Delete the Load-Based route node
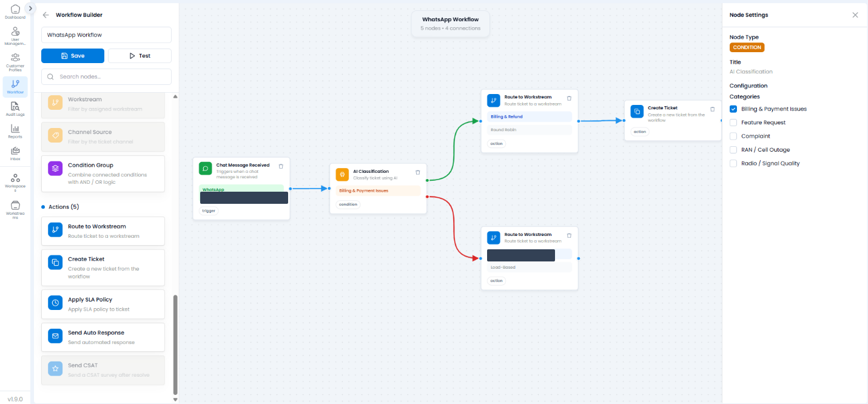Viewport: 868px width, 404px height. (x=569, y=235)
